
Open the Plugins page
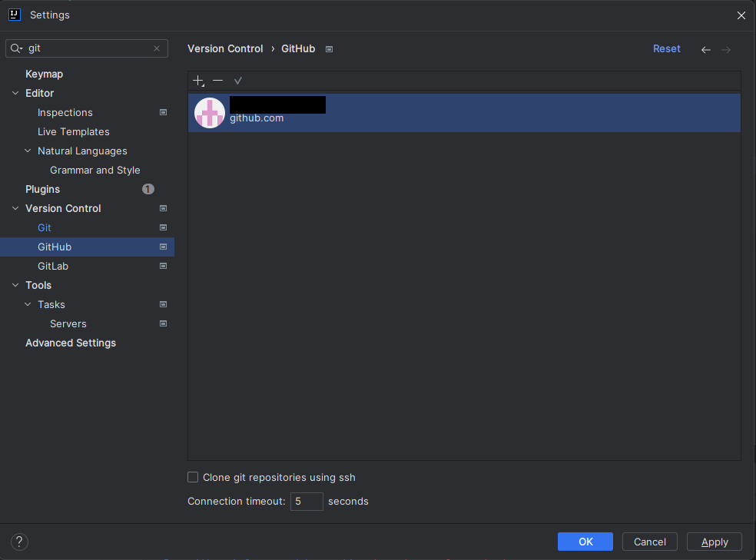[42, 189]
